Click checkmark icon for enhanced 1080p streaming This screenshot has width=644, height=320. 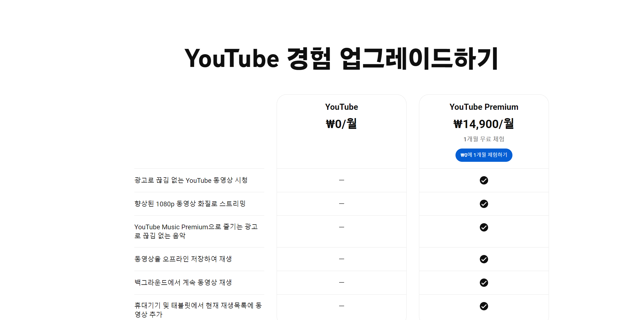[484, 204]
